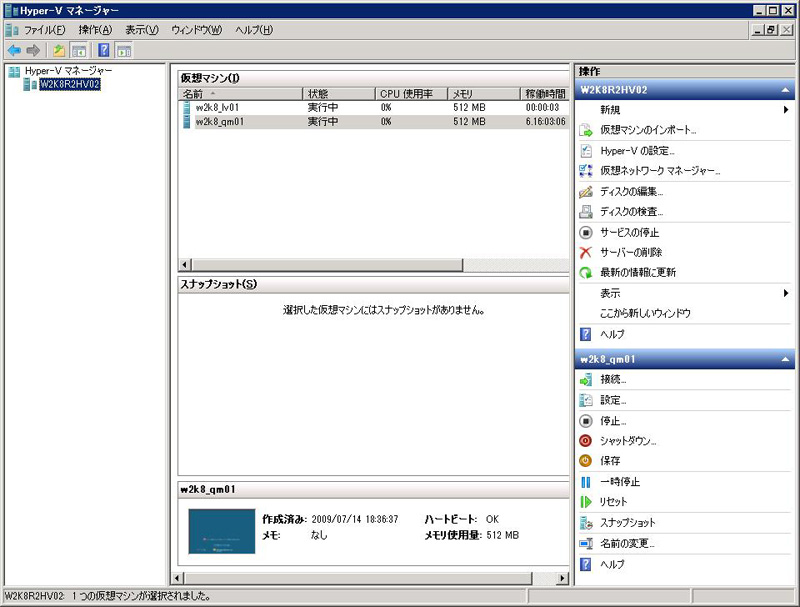Click the 一時停止 pause icon

click(586, 482)
